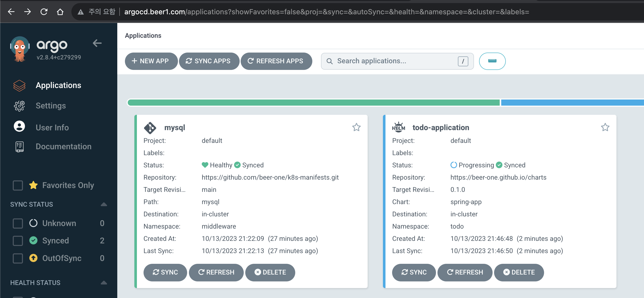Enable the Favorites Only checkbox
This screenshot has height=298, width=644.
(x=18, y=185)
